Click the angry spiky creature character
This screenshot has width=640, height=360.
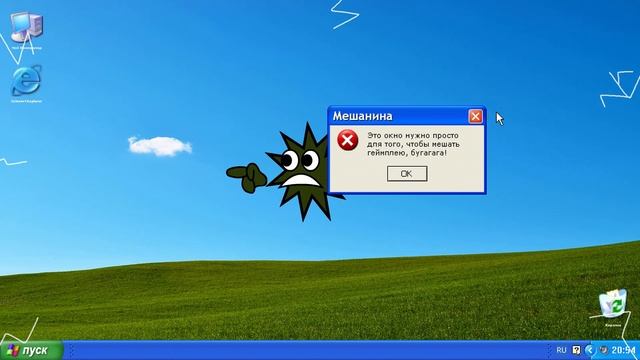(x=302, y=171)
